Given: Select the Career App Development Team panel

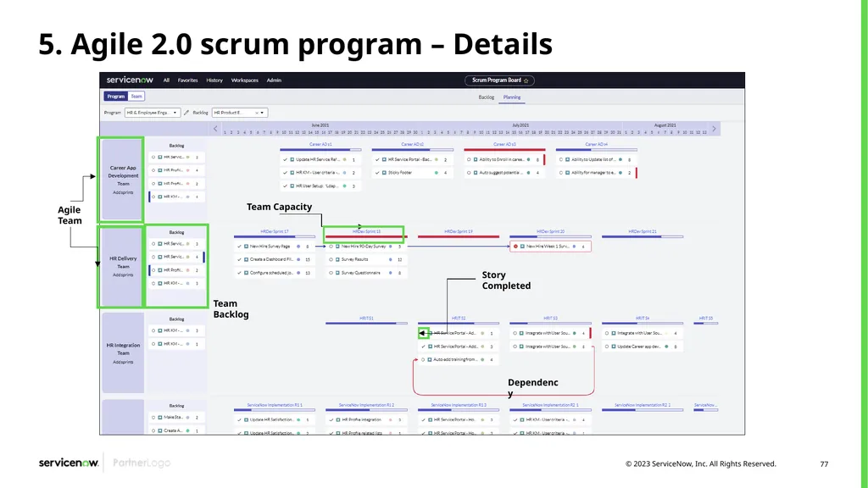Looking at the screenshot, I should [123, 180].
